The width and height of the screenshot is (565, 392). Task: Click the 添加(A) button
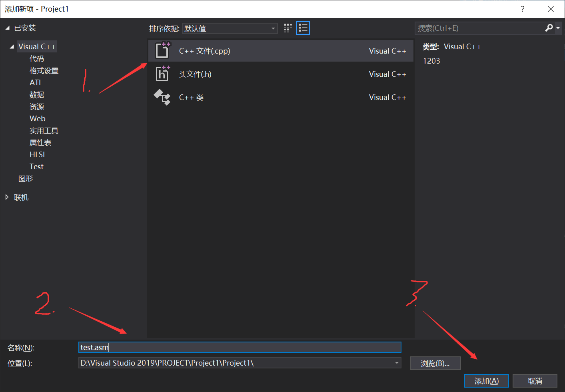pyautogui.click(x=486, y=381)
